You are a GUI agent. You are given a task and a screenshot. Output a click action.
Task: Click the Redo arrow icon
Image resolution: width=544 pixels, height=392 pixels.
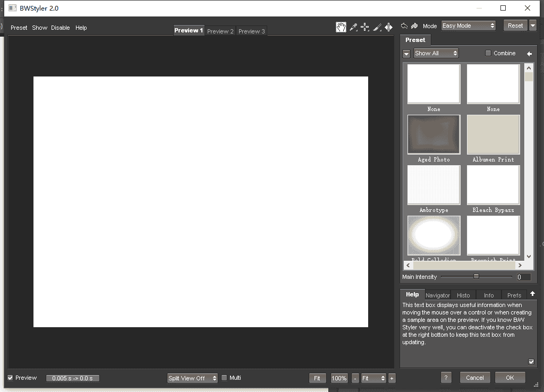[x=414, y=25]
